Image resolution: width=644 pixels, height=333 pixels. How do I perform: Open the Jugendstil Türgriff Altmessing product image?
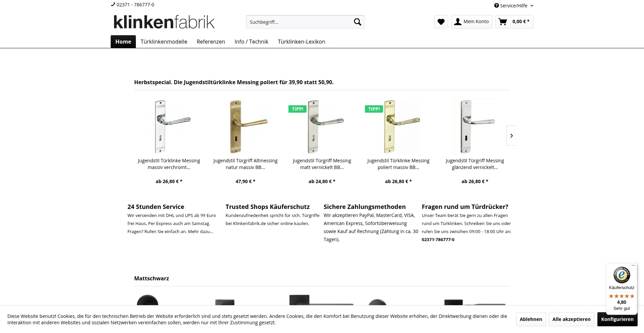tap(246, 126)
